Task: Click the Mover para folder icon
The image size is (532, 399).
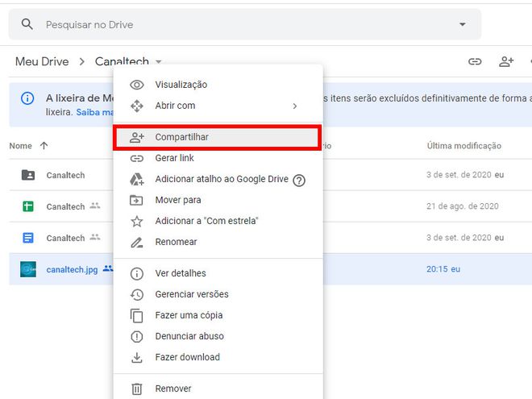Action: [136, 201]
